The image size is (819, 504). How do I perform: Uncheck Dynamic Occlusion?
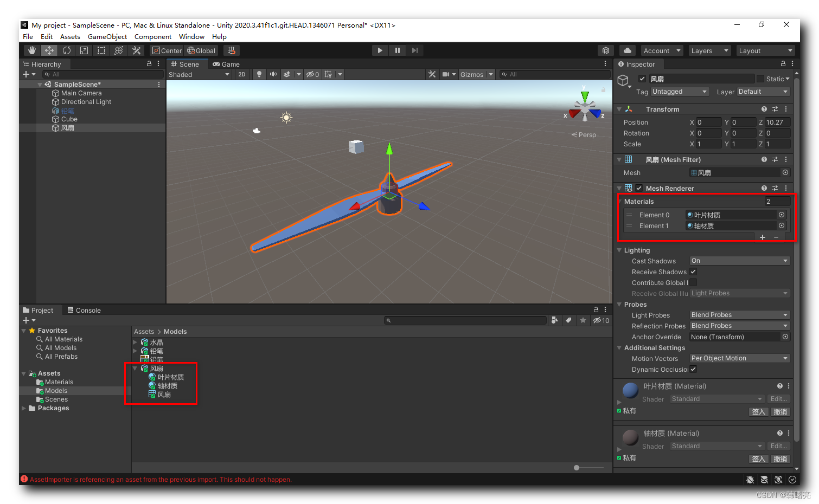pos(693,369)
